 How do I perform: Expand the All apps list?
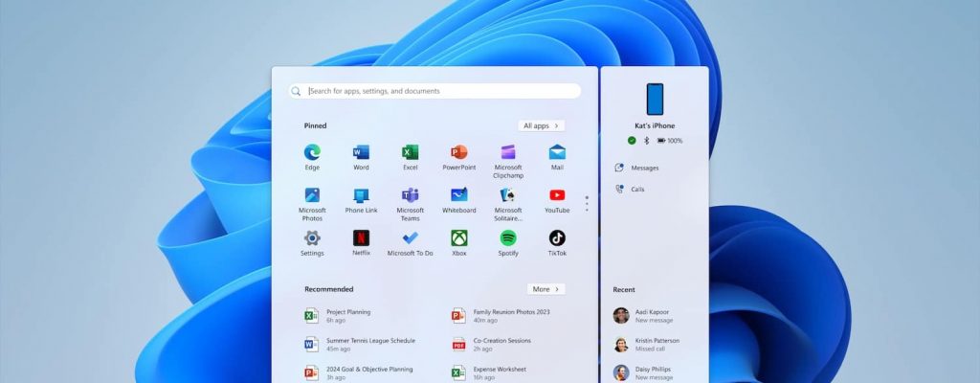click(542, 125)
